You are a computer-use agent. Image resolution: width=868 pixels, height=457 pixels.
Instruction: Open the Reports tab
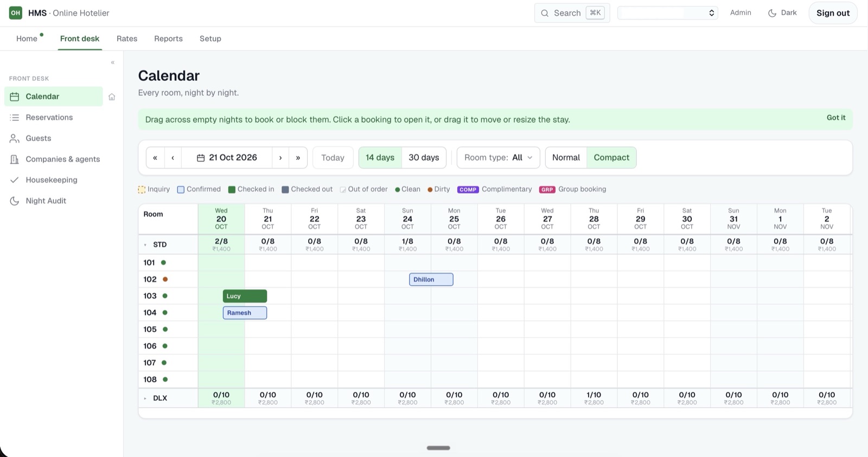point(168,39)
